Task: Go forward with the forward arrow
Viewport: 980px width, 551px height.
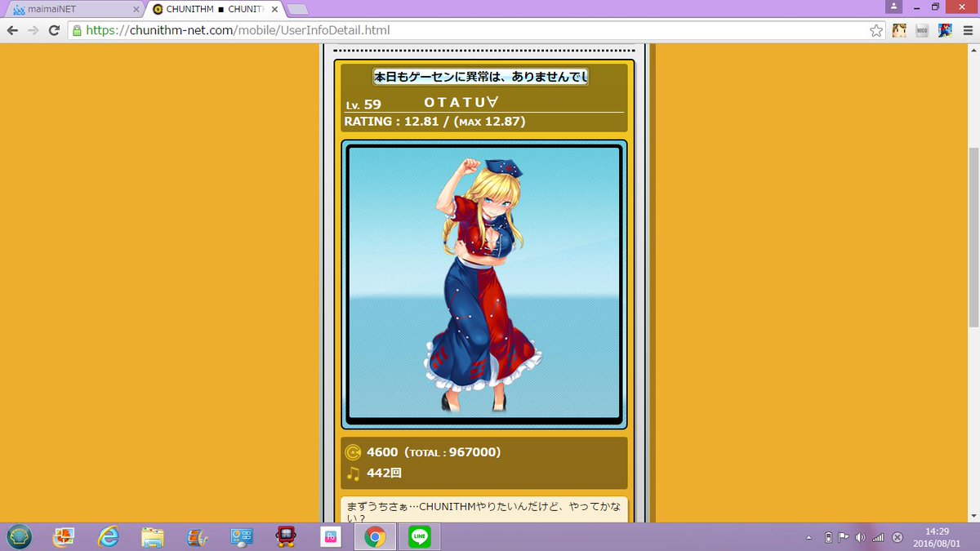Action: click(x=33, y=30)
